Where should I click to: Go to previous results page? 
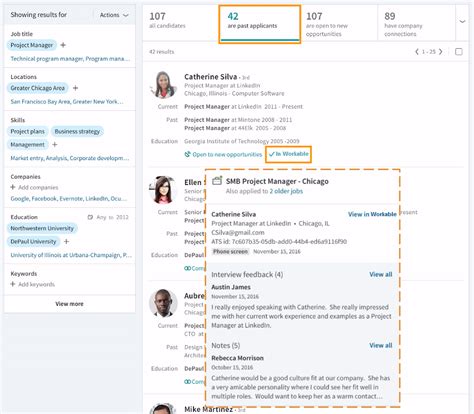[x=417, y=52]
